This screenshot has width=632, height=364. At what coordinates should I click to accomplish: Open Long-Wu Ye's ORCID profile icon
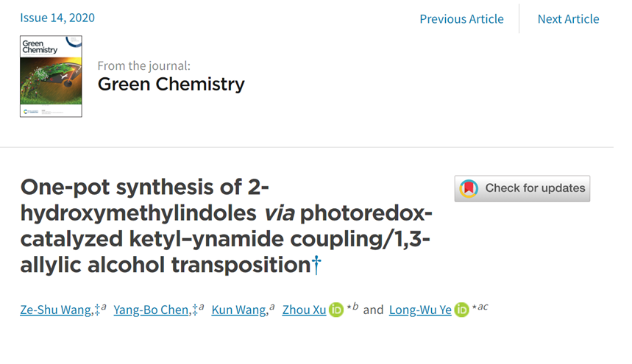(462, 310)
